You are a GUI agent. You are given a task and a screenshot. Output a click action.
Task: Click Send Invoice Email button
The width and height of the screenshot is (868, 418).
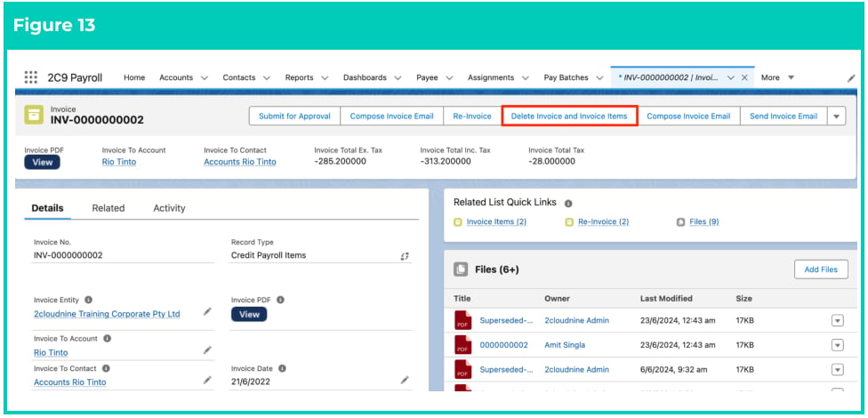tap(784, 117)
